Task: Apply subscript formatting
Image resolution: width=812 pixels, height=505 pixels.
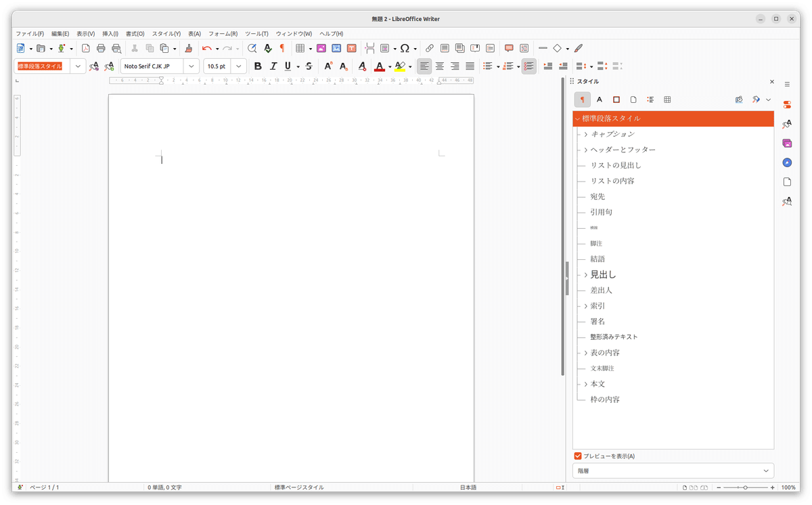Action: pyautogui.click(x=344, y=66)
